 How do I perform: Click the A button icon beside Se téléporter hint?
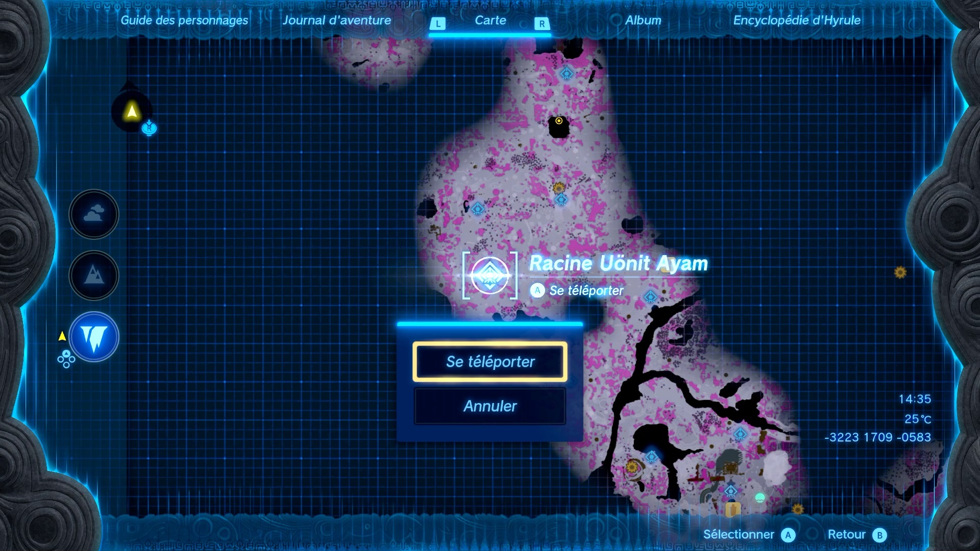pyautogui.click(x=537, y=290)
